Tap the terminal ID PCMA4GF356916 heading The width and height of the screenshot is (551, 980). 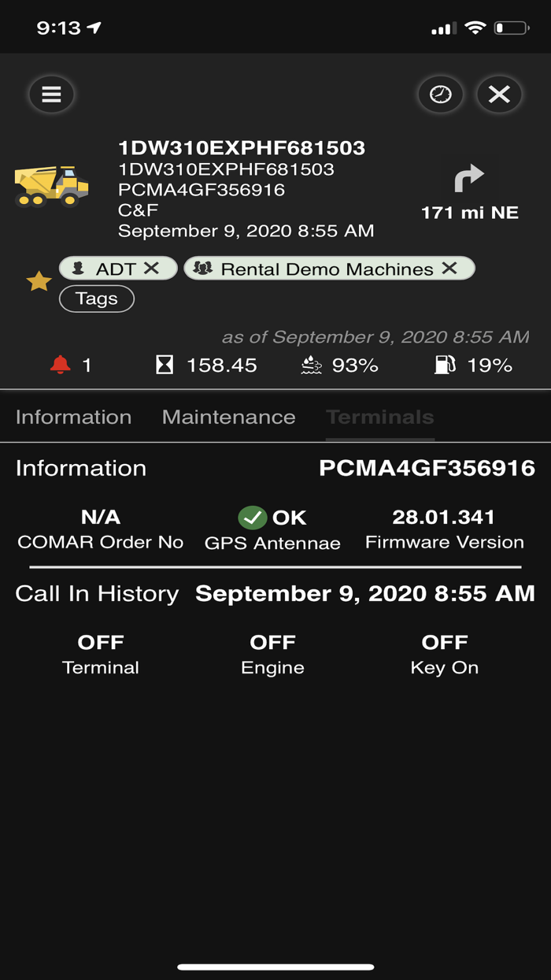tap(427, 468)
